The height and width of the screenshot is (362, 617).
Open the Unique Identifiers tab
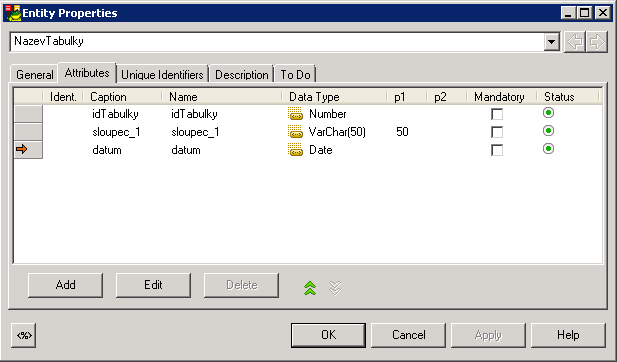(162, 74)
